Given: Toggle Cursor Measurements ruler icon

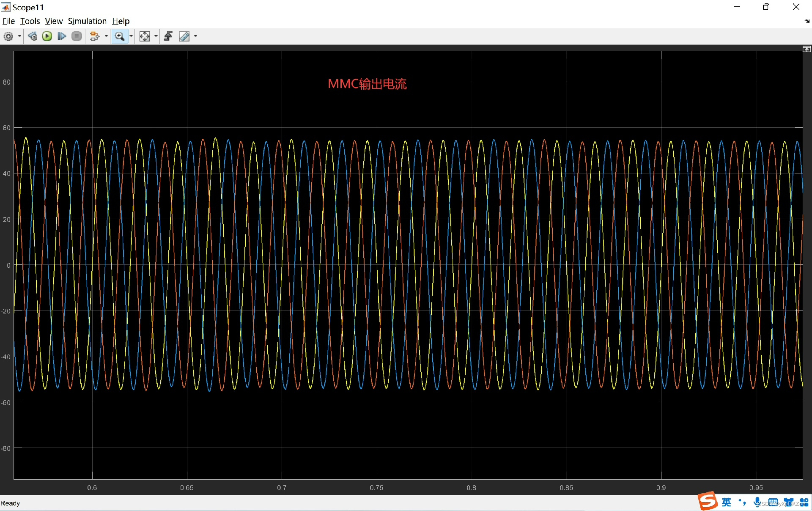Looking at the screenshot, I should pos(184,36).
